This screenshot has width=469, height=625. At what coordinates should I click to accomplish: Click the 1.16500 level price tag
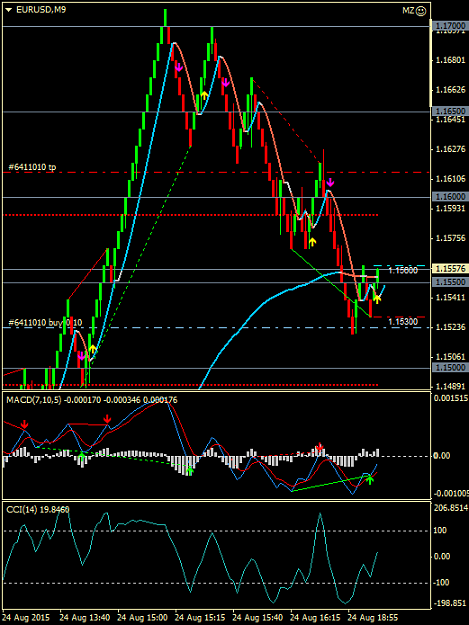(450, 111)
